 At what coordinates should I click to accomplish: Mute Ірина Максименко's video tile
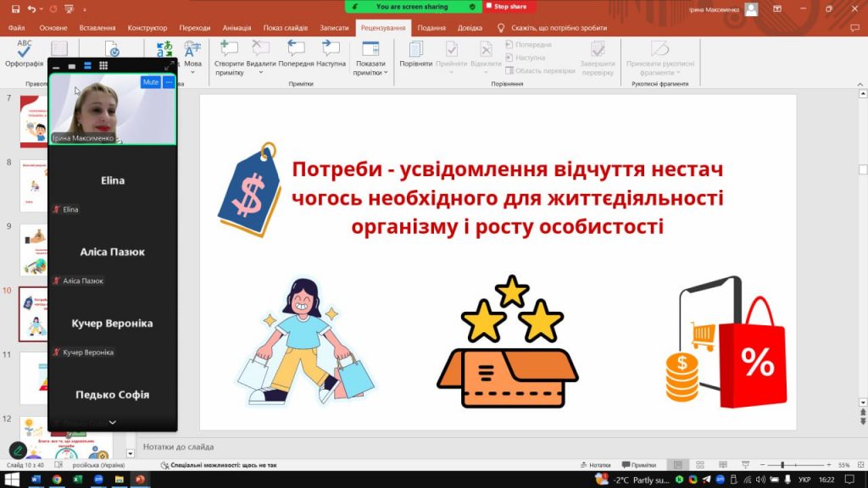pos(150,82)
